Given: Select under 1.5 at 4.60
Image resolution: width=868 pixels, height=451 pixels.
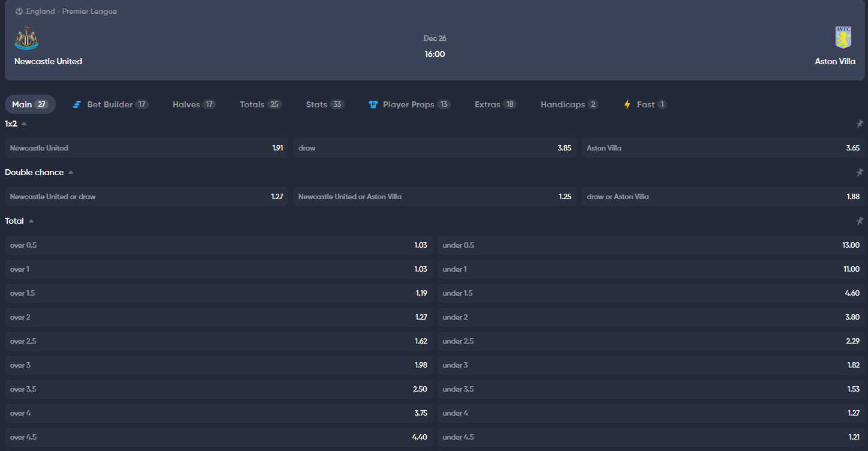Looking at the screenshot, I should 651,293.
